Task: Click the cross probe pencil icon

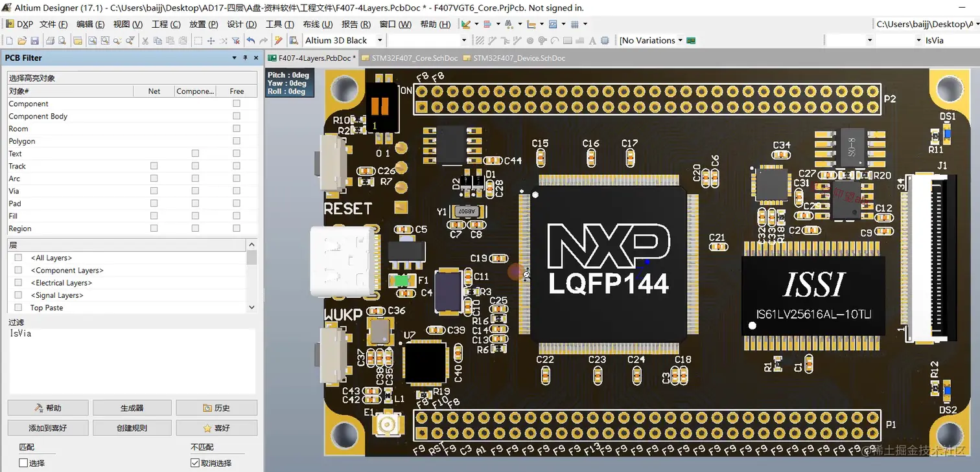Action: 279,40
